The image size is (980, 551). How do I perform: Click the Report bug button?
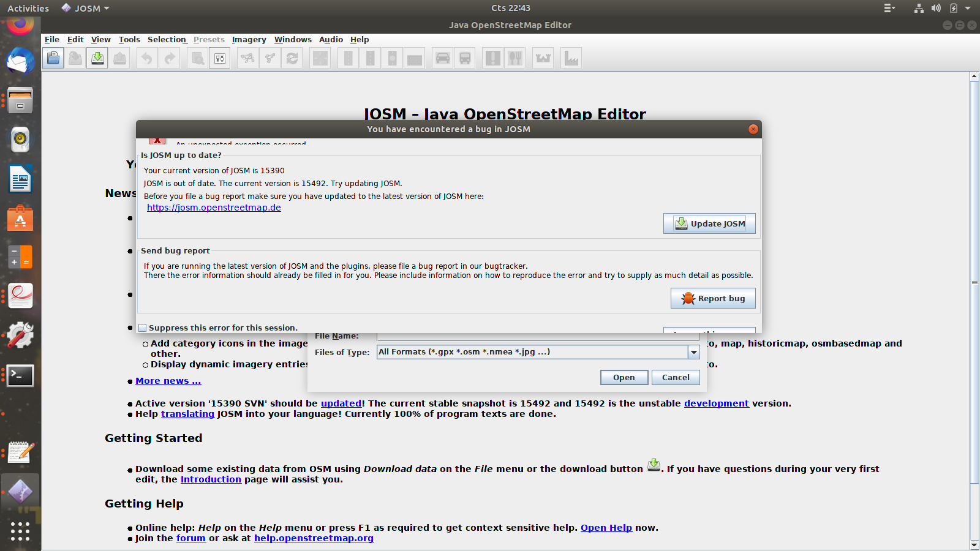713,298
